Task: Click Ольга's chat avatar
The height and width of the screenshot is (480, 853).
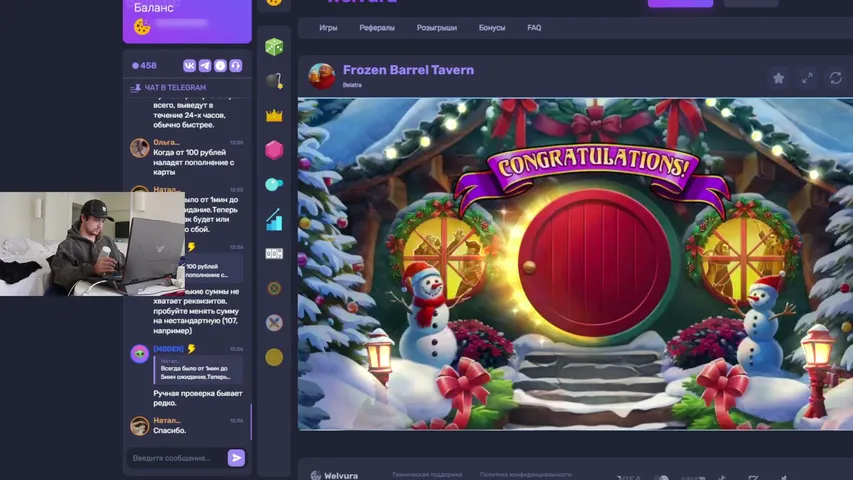Action: 140,147
